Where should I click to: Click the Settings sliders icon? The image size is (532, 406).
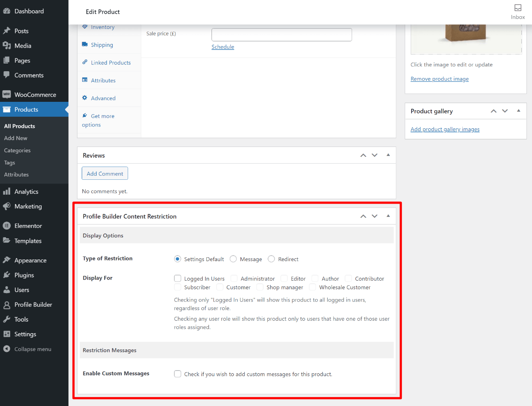pyautogui.click(x=6, y=334)
